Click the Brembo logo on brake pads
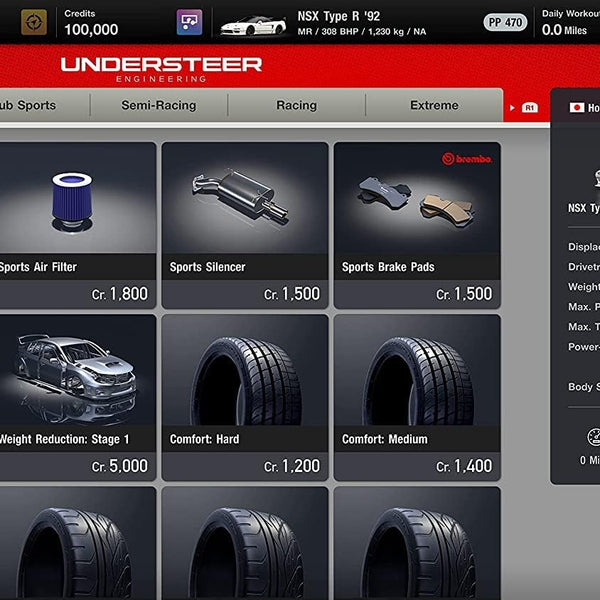Viewport: 600px width, 600px height. (467, 159)
